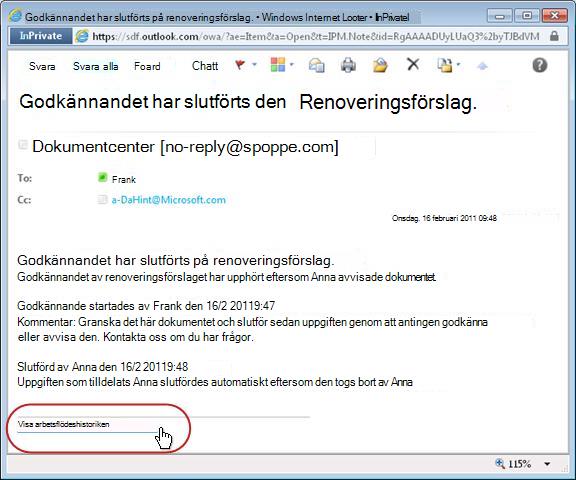The height and width of the screenshot is (480, 576).
Task: Click the Svara reply button
Action: (42, 66)
